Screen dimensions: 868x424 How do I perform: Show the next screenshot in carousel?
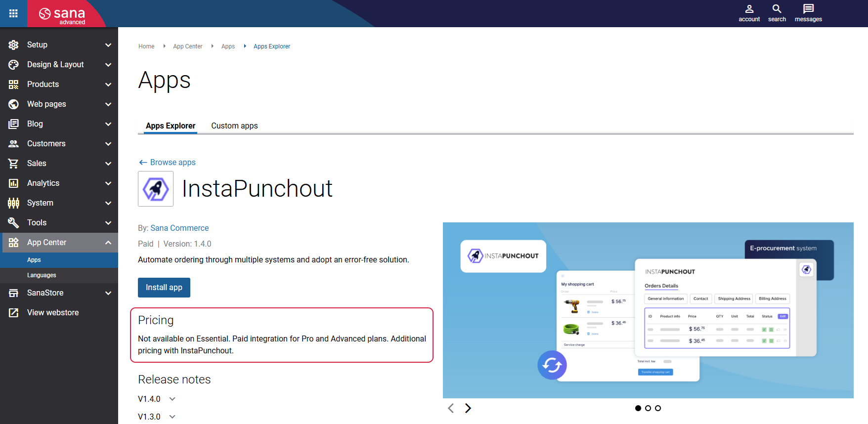point(468,408)
